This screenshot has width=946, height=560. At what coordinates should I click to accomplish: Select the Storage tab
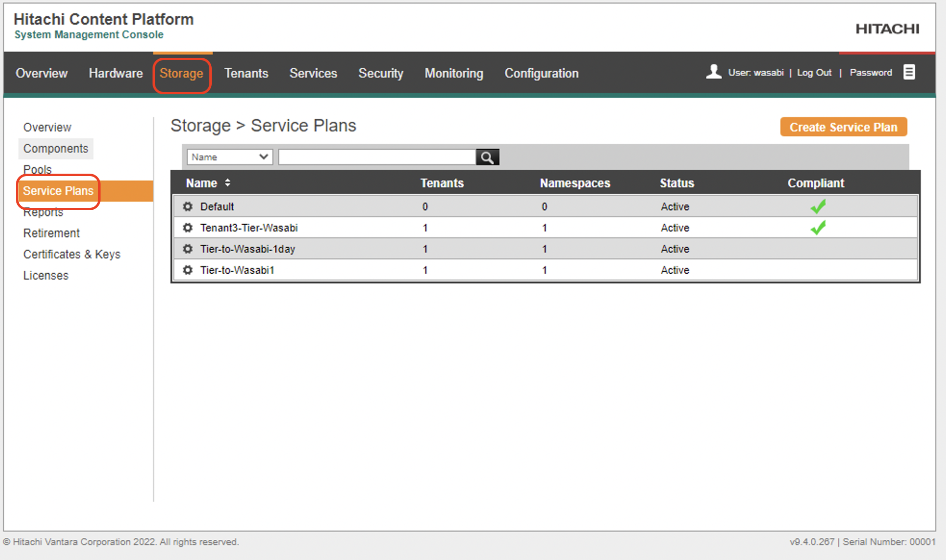[181, 73]
